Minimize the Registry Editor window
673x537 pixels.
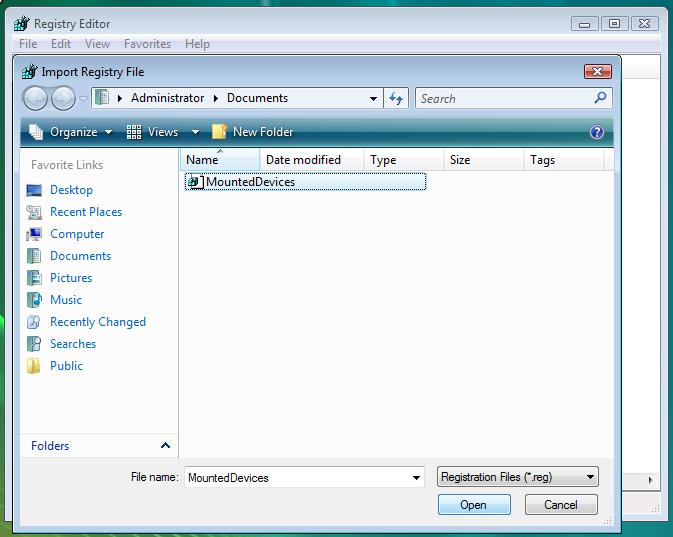pyautogui.click(x=584, y=24)
